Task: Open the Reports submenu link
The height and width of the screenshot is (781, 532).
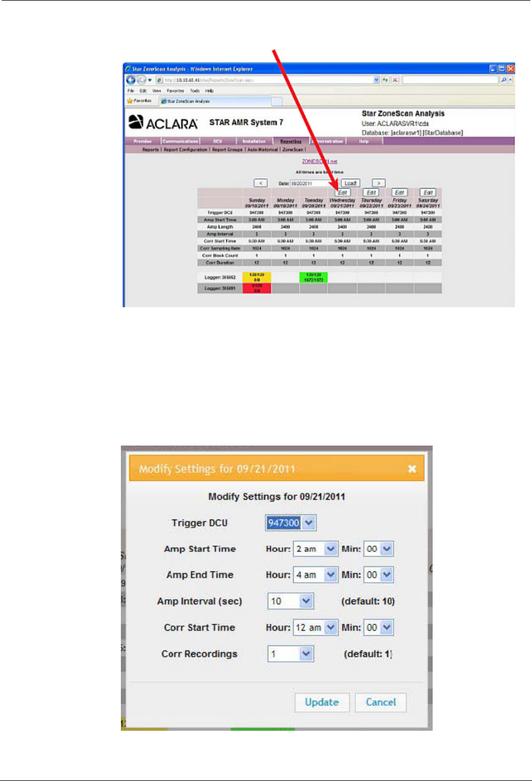Action: [151, 150]
